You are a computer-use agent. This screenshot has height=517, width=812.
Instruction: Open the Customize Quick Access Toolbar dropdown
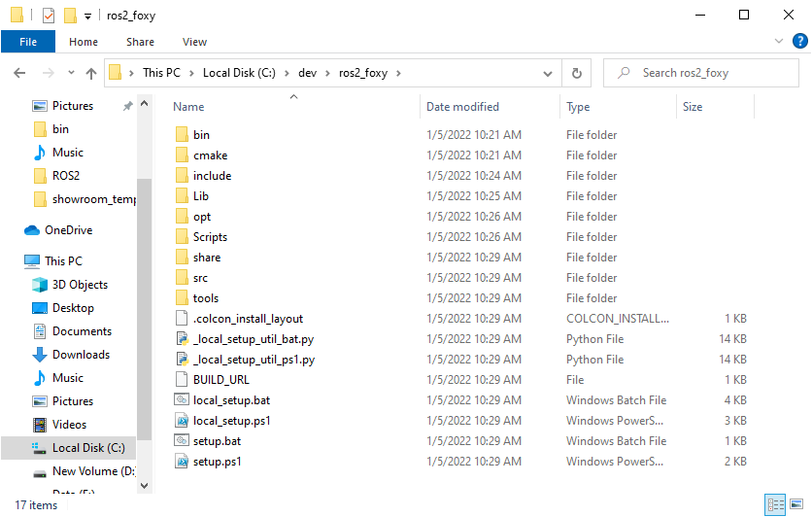(88, 17)
